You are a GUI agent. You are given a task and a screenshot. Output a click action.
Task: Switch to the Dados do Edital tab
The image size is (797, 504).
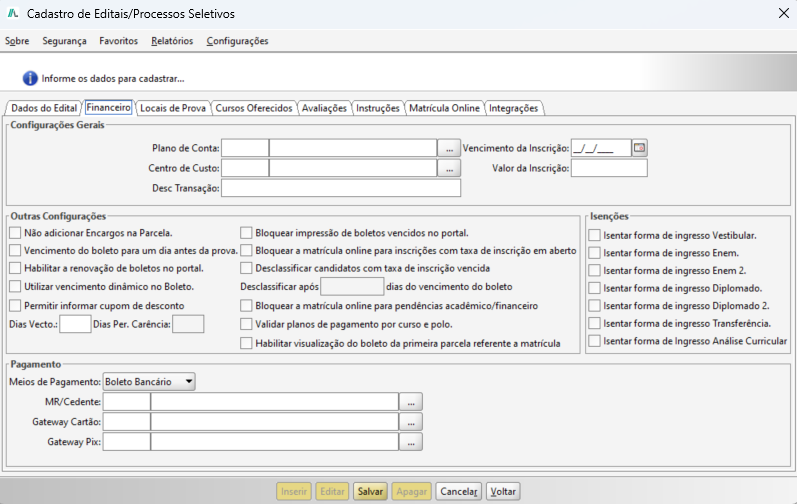[x=44, y=108]
